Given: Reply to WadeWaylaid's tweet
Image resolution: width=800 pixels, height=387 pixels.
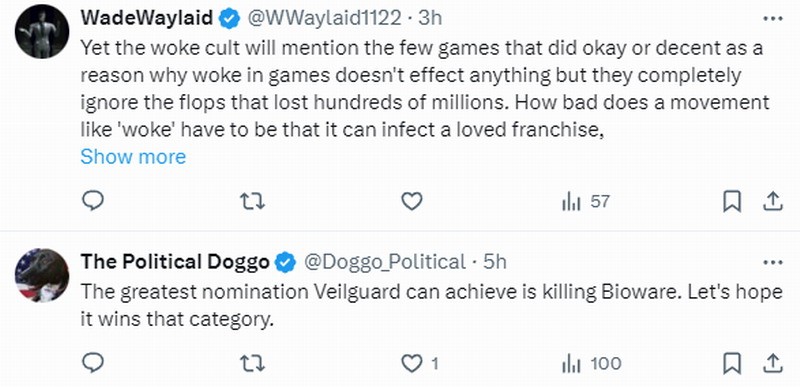Looking at the screenshot, I should pyautogui.click(x=93, y=201).
